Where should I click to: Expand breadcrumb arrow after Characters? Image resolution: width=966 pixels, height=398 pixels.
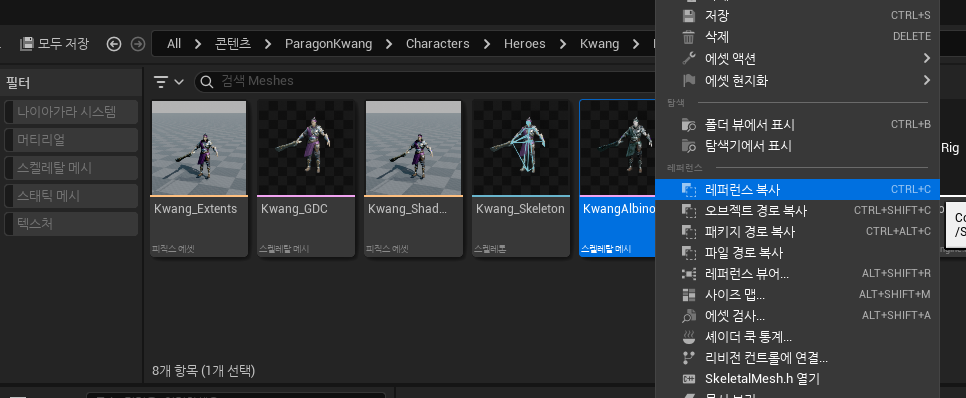click(x=487, y=44)
